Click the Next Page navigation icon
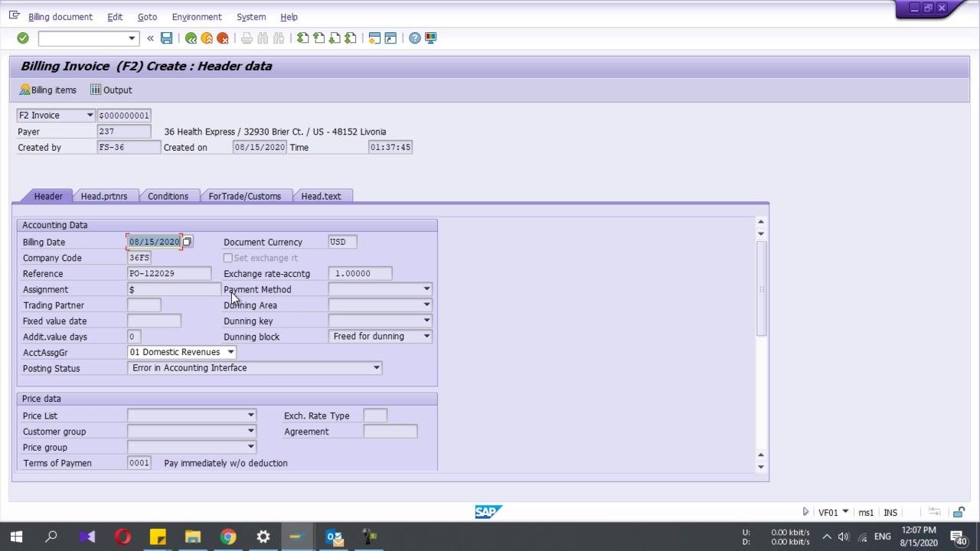980x551 pixels. [x=335, y=38]
